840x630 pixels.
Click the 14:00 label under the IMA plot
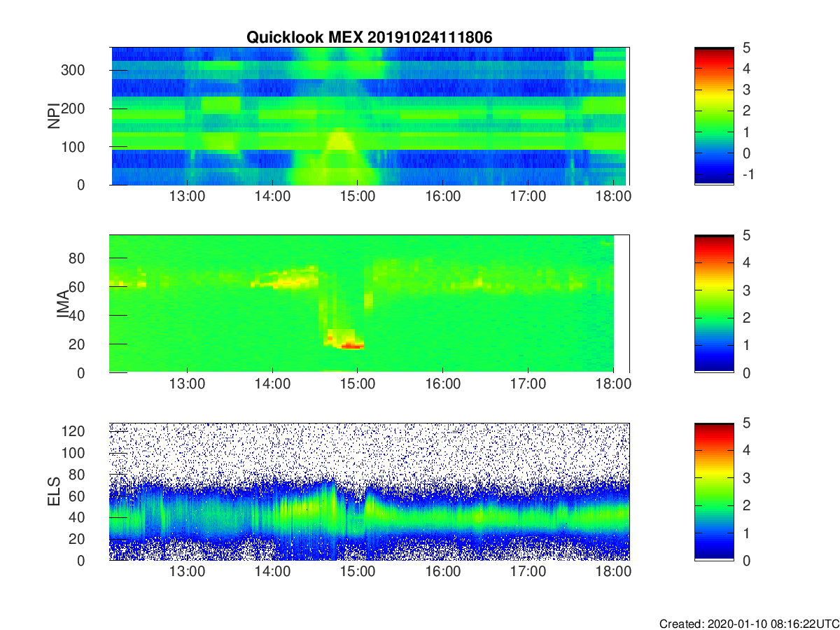pyautogui.click(x=272, y=385)
